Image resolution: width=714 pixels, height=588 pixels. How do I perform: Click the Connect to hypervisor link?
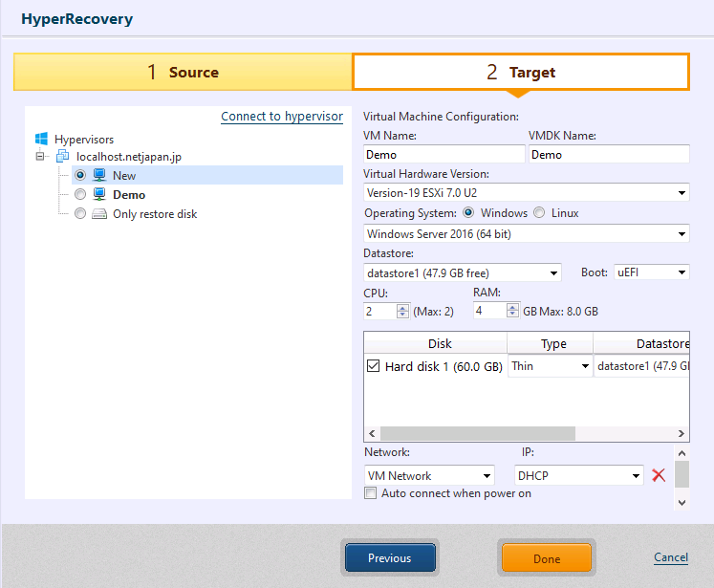281,117
